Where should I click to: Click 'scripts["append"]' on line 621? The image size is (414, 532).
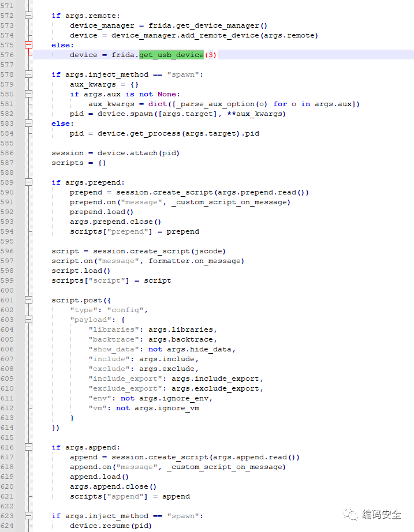click(x=109, y=497)
